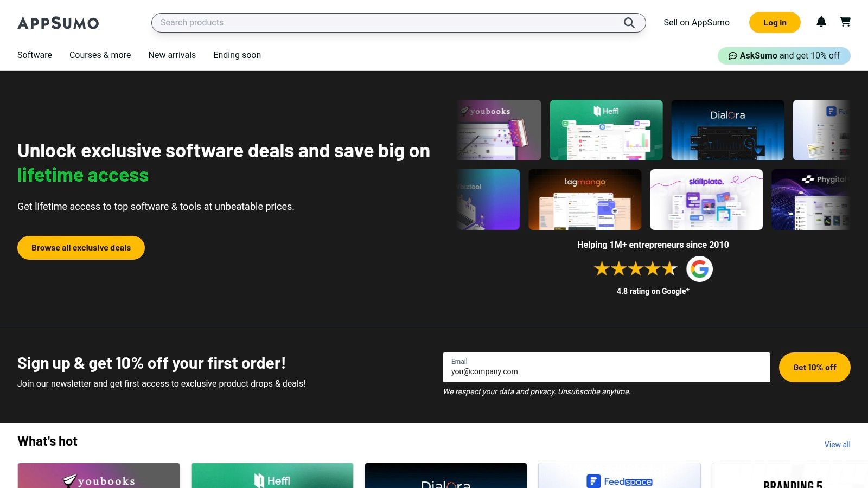Click the search magnifier icon

pos(629,23)
